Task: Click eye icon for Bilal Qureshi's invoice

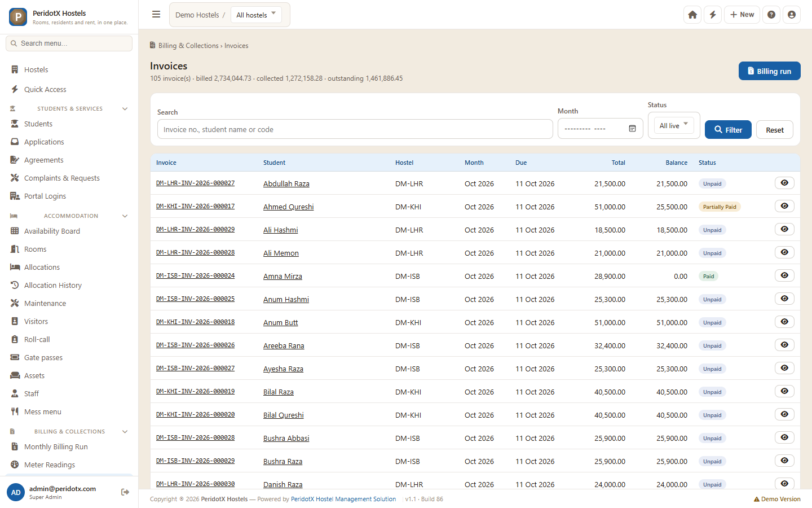Action: (x=784, y=414)
